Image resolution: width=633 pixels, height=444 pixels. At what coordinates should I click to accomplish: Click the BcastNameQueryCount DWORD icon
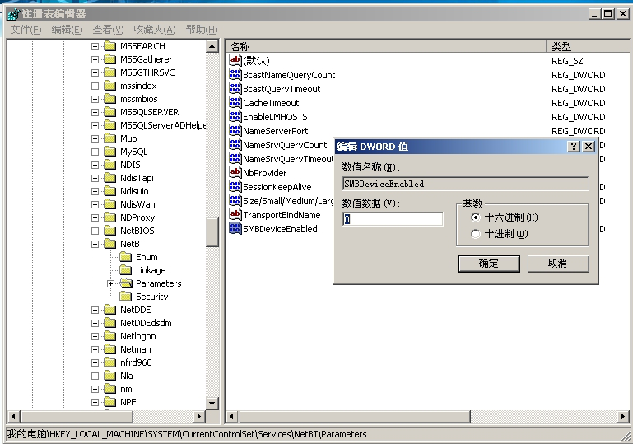[x=235, y=74]
